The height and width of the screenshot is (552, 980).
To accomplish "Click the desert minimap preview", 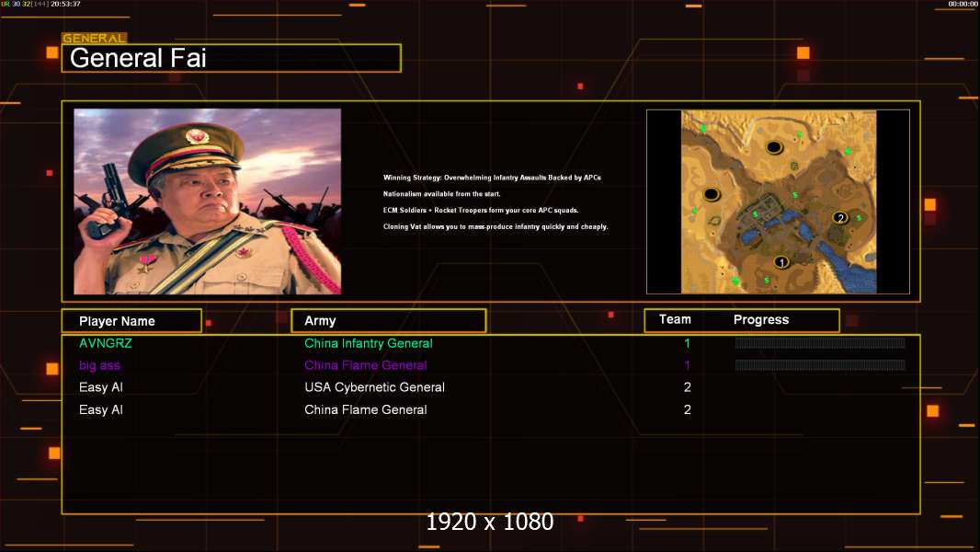I will coord(779,201).
